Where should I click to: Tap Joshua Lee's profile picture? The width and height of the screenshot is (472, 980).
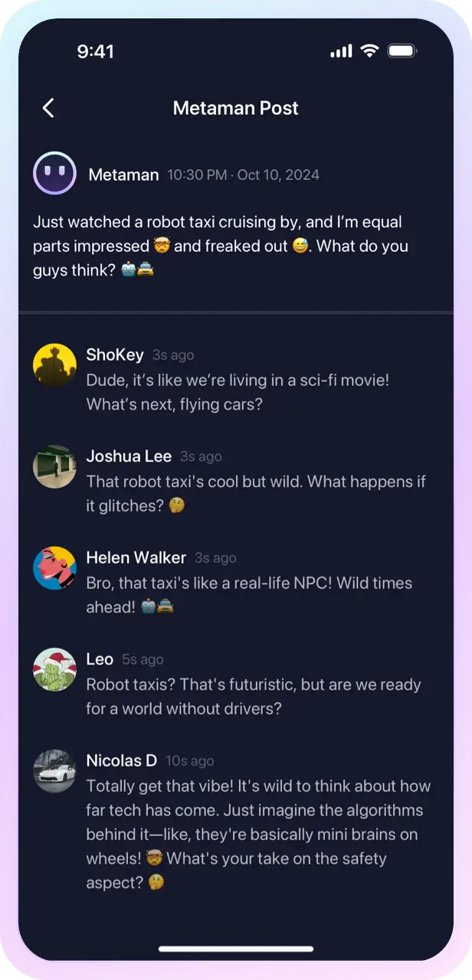54,467
